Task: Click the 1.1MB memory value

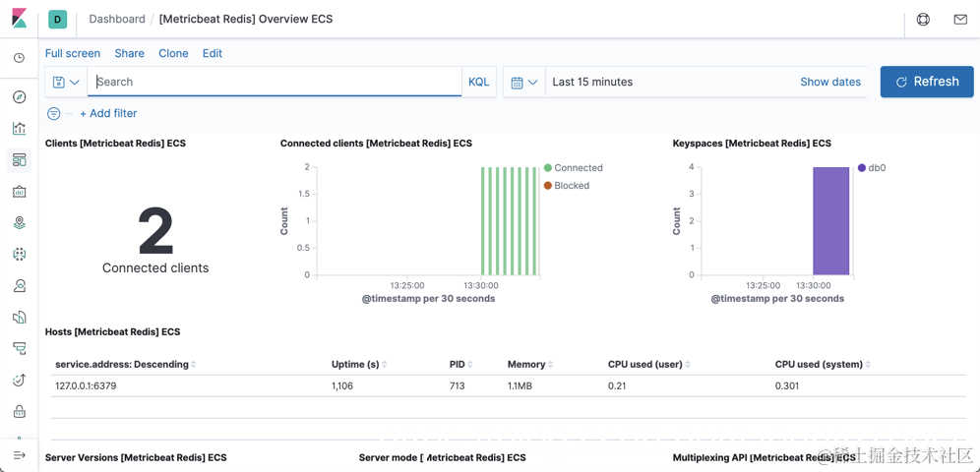Action: [x=520, y=385]
